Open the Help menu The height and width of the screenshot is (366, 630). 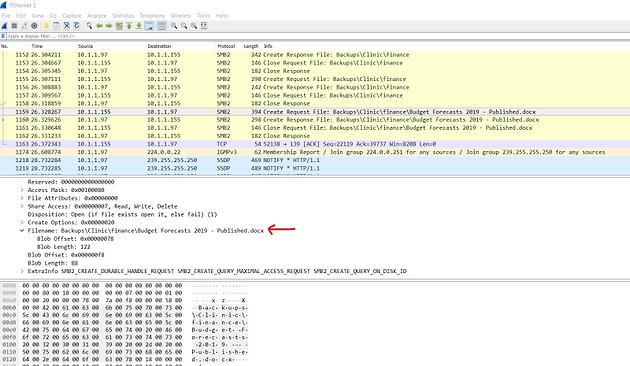point(222,16)
